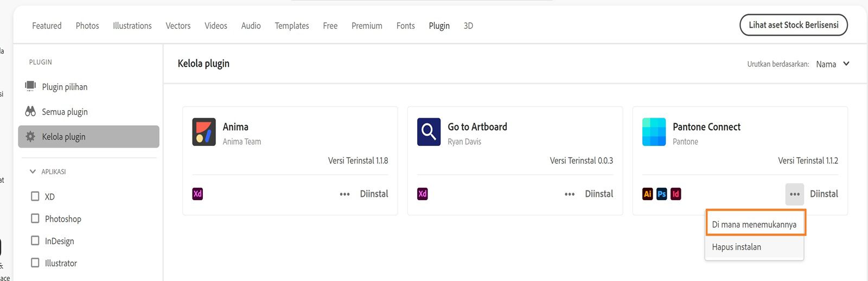Click the XD badge on Anima card

197,194
